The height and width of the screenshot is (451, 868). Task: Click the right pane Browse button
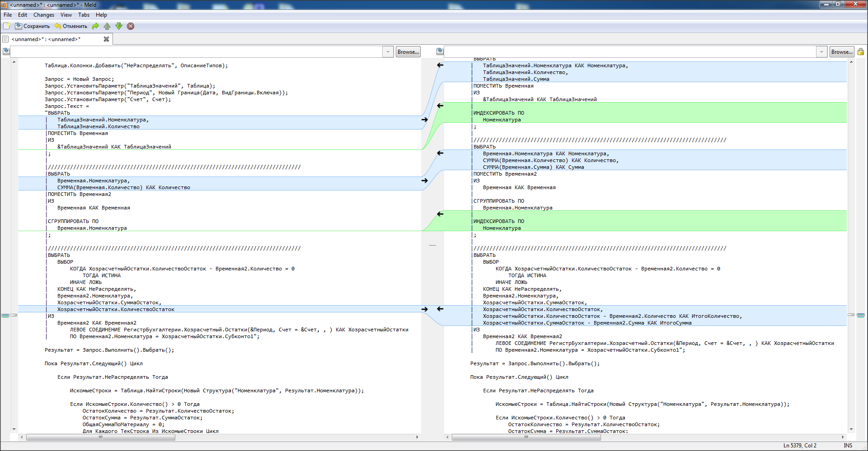pos(842,52)
